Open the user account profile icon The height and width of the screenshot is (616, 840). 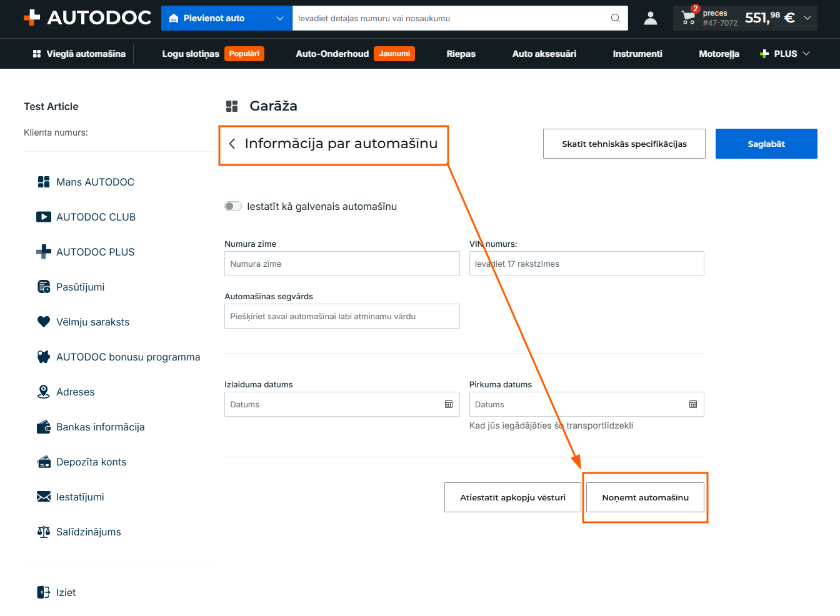[x=651, y=18]
